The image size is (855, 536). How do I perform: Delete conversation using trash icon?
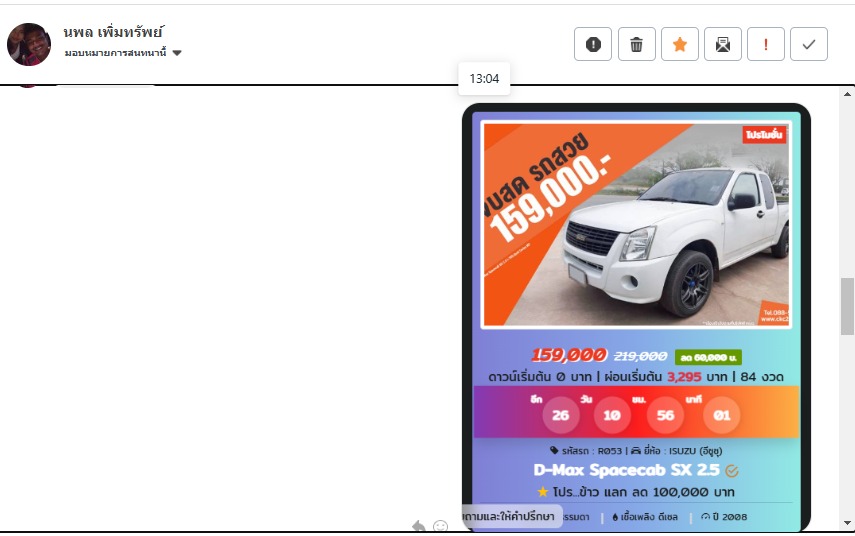pos(636,44)
